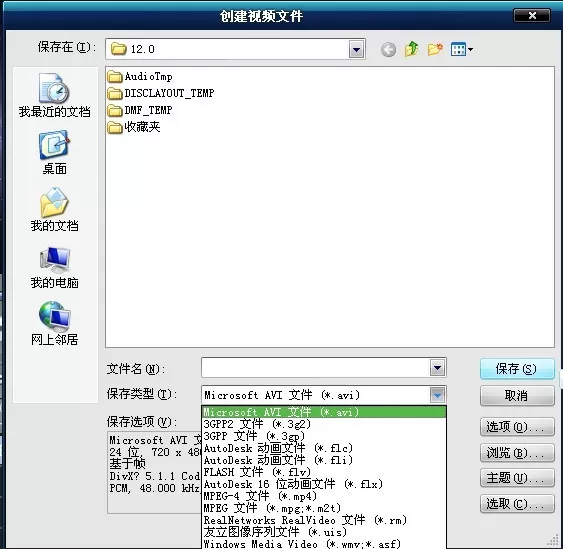The image size is (563, 549).
Task: Create a new folder
Action: [x=435, y=49]
